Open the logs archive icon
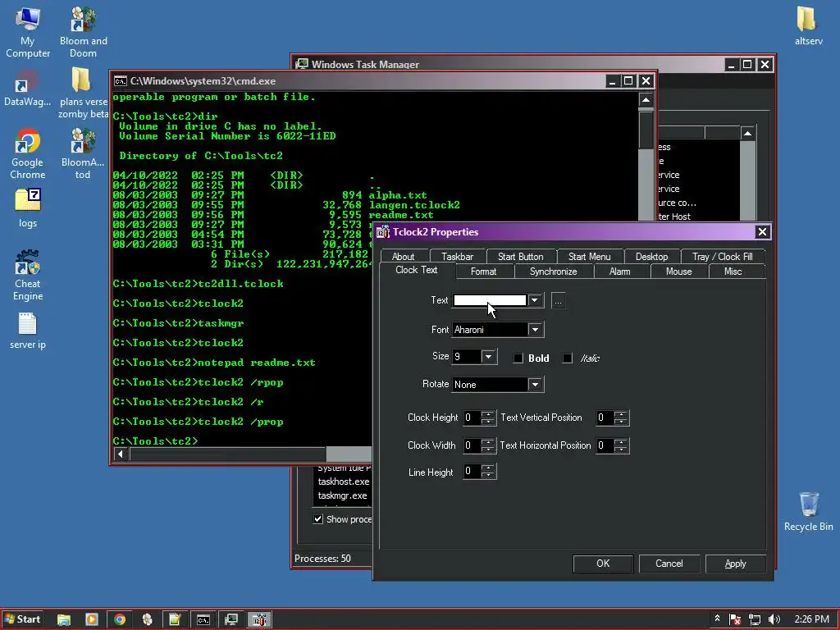Screen dimensions: 840x630 [x=27, y=209]
